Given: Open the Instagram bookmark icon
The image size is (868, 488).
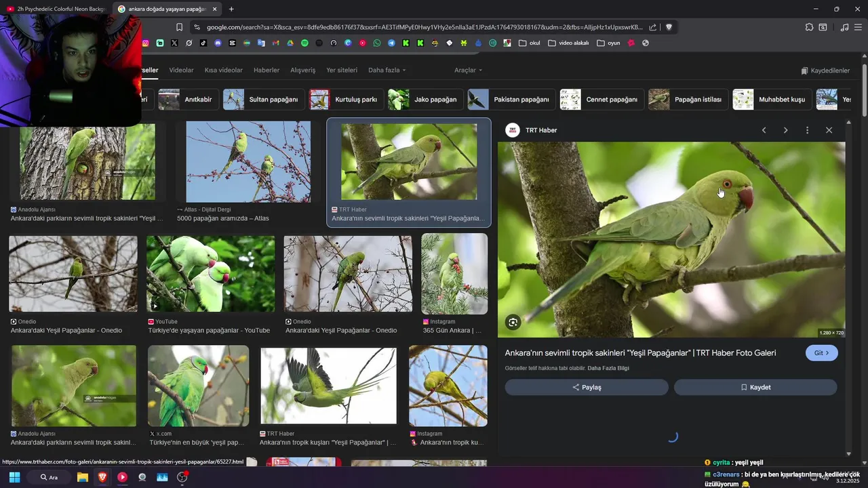Looking at the screenshot, I should click(145, 43).
